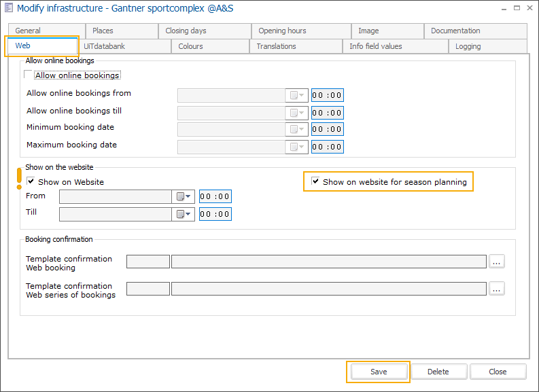Switch to the General tab
The width and height of the screenshot is (539, 392).
coord(47,31)
